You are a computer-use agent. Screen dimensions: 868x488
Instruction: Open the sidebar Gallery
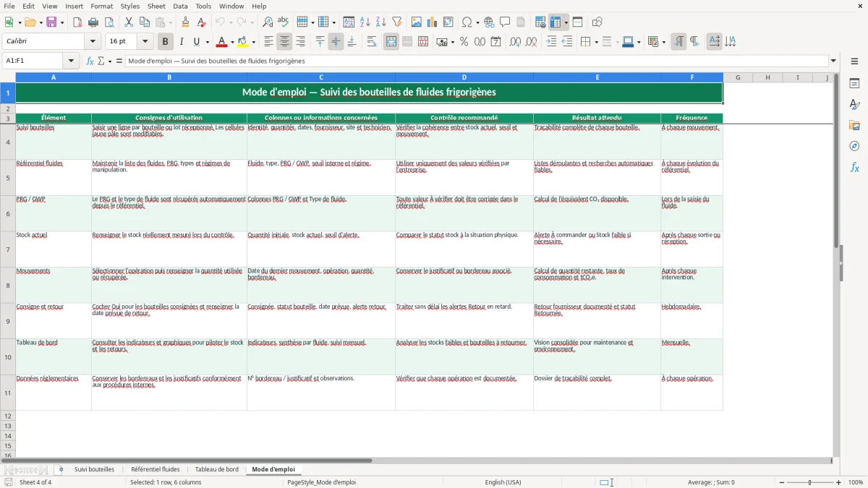point(854,125)
